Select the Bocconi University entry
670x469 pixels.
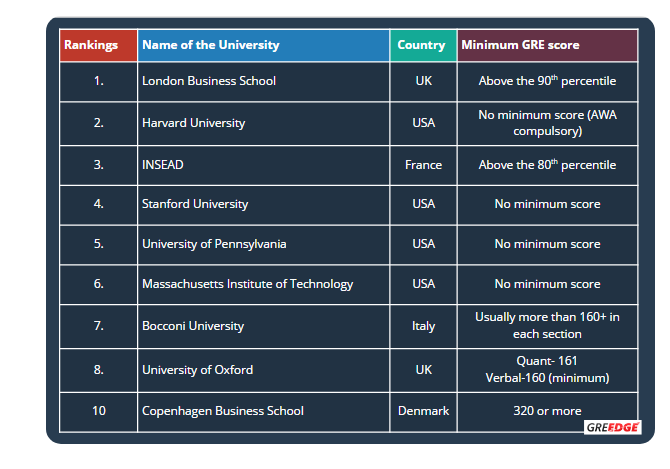click(x=193, y=325)
